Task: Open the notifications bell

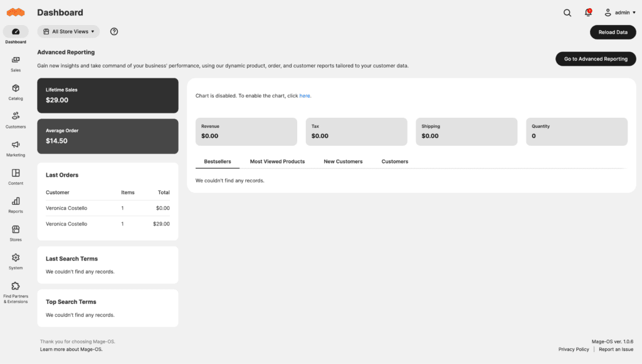Action: [x=587, y=13]
